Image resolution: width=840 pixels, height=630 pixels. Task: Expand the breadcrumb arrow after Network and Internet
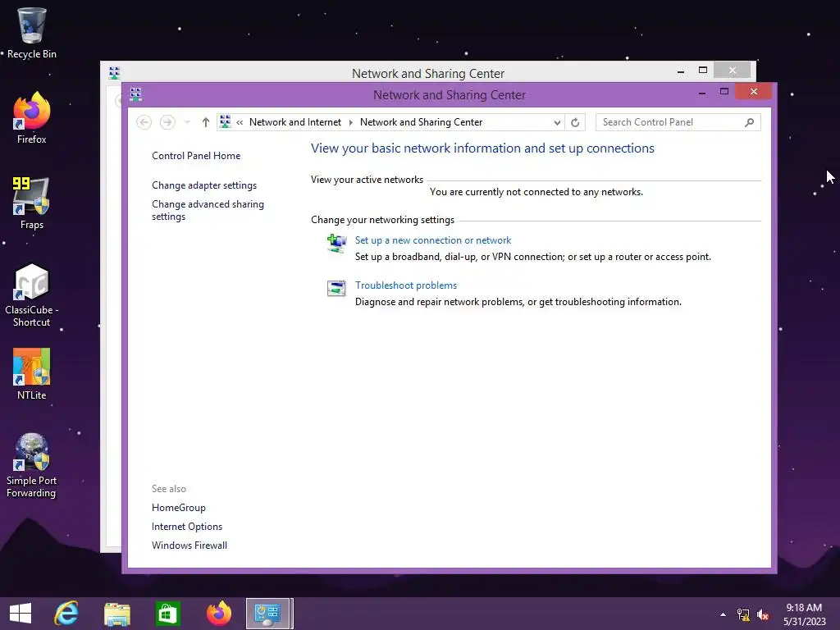tap(351, 123)
